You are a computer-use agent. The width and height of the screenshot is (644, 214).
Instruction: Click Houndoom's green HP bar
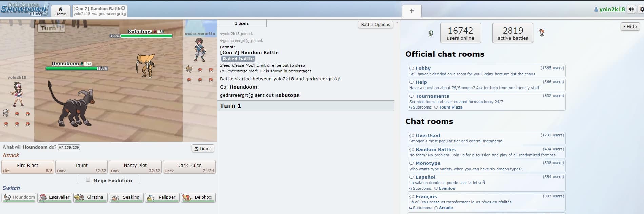tap(72, 69)
